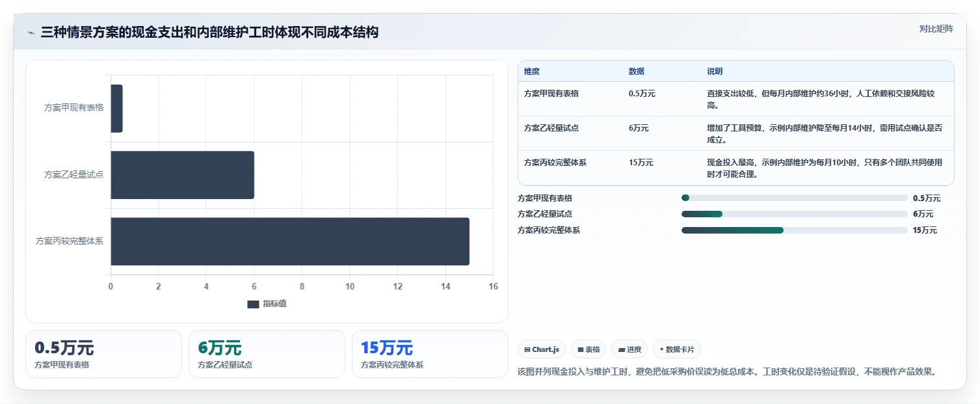This screenshot has width=980, height=404.
Task: Select the Chart.js tag chip
Action: click(542, 349)
